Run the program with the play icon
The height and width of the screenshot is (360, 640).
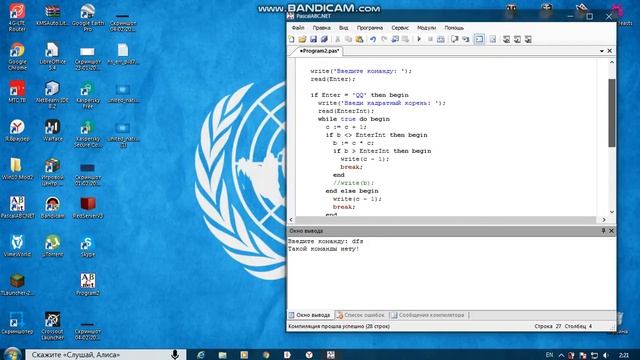click(419, 39)
